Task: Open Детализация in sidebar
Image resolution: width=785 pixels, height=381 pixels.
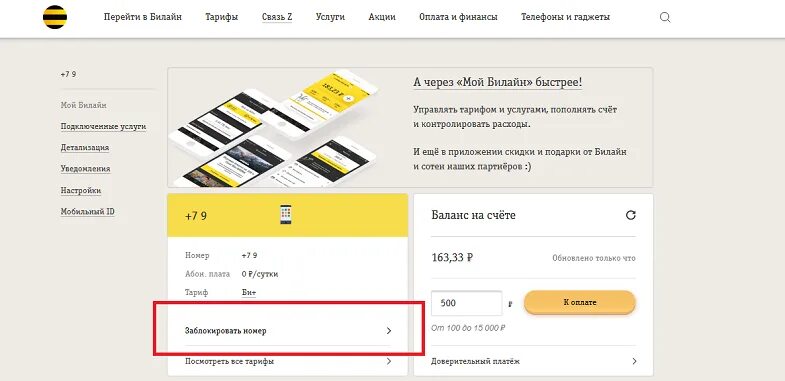Action: tap(85, 148)
